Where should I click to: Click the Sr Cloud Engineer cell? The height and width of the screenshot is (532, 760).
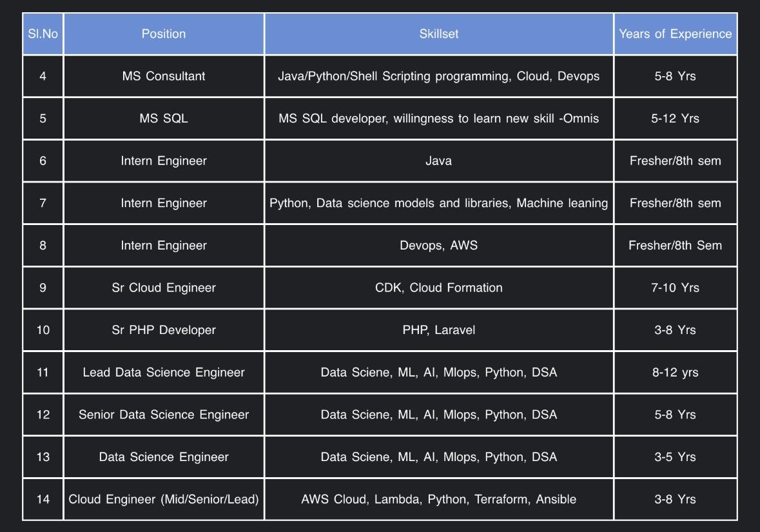[x=164, y=288]
